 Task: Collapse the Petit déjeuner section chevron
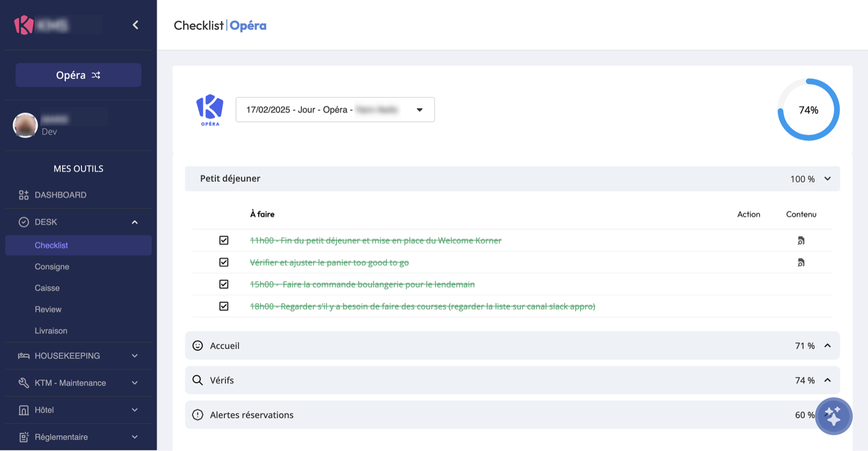pyautogui.click(x=827, y=179)
